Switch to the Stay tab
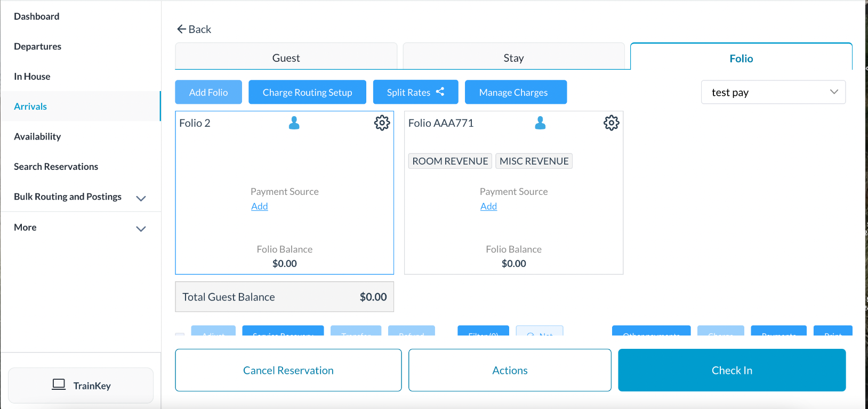Screen dimensions: 868x409 513,58
